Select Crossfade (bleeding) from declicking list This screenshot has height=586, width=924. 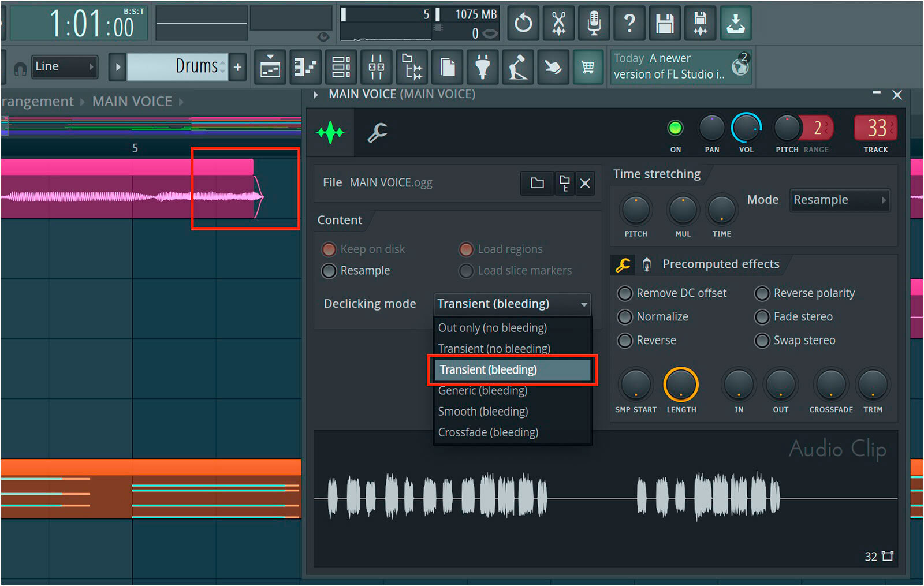tap(488, 432)
